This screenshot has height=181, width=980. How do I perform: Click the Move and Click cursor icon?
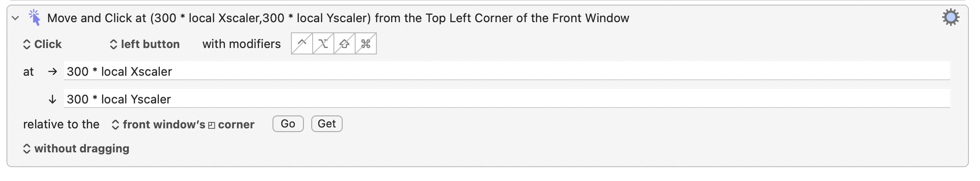point(34,18)
